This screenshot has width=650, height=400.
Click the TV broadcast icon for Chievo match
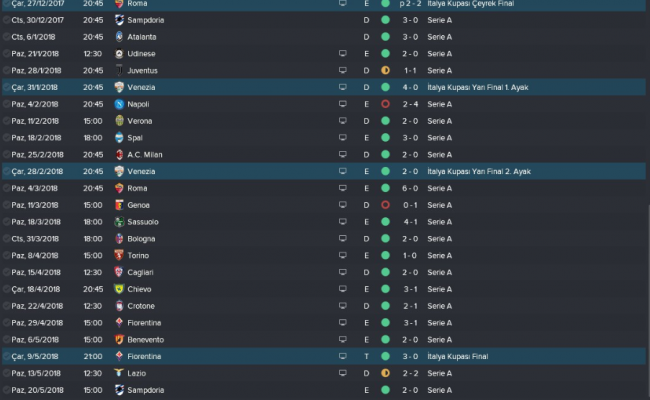343,289
